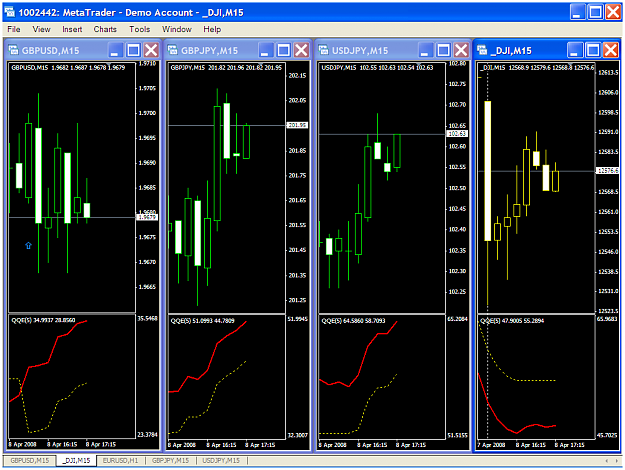This screenshot has width=625, height=470.
Task: Click the GBPUSD current price label 1.9679
Action: coord(147,217)
